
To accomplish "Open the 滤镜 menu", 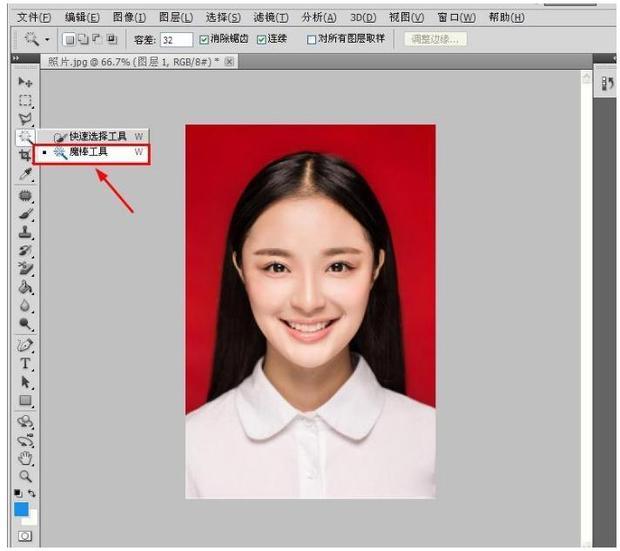I will click(271, 17).
